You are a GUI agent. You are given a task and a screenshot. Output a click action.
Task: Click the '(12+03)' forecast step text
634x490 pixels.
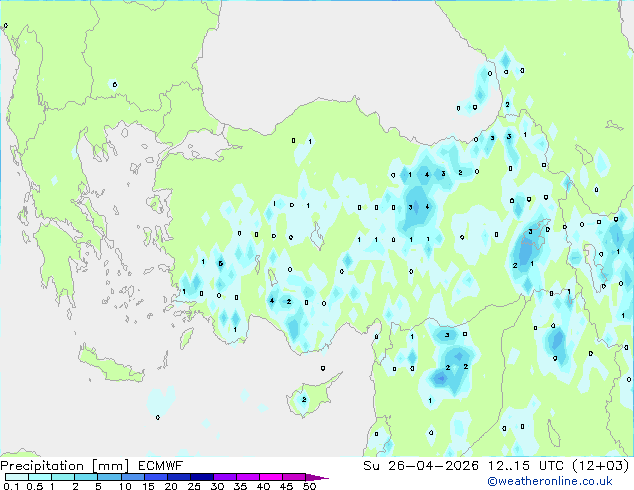tap(601, 466)
